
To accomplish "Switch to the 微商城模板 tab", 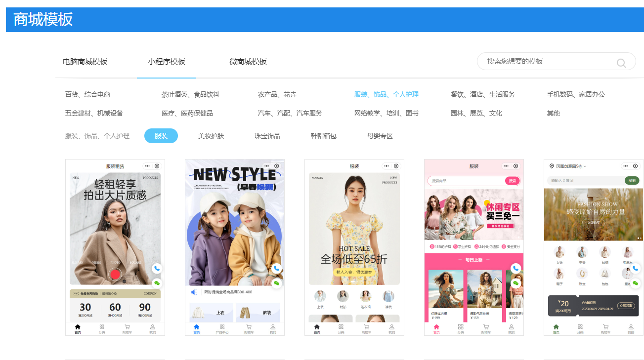I will (248, 61).
